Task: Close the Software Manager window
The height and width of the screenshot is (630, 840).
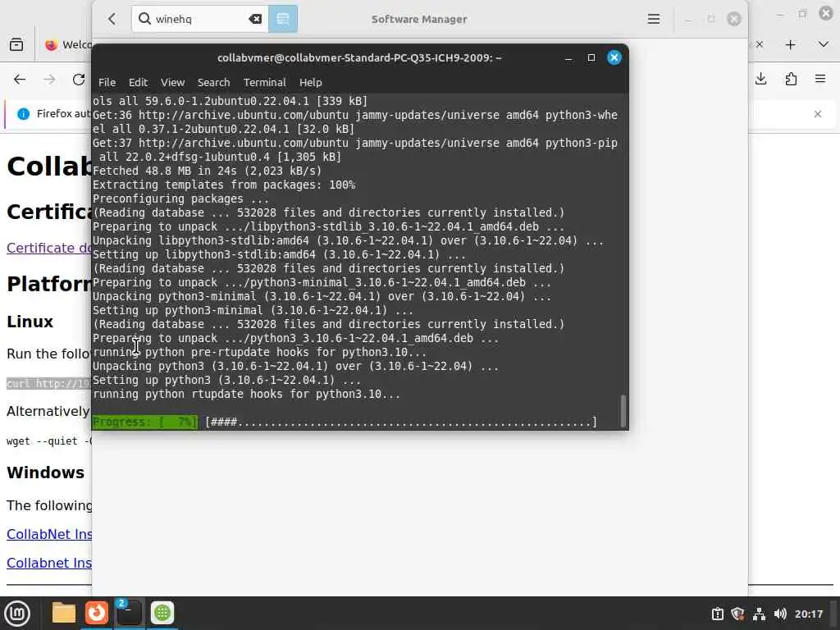Action: coord(734,20)
